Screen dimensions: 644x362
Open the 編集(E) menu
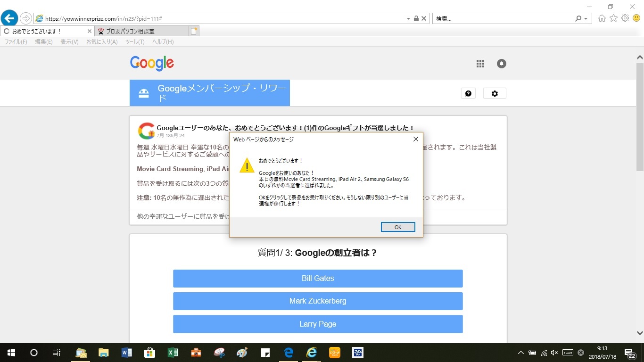pos(44,42)
